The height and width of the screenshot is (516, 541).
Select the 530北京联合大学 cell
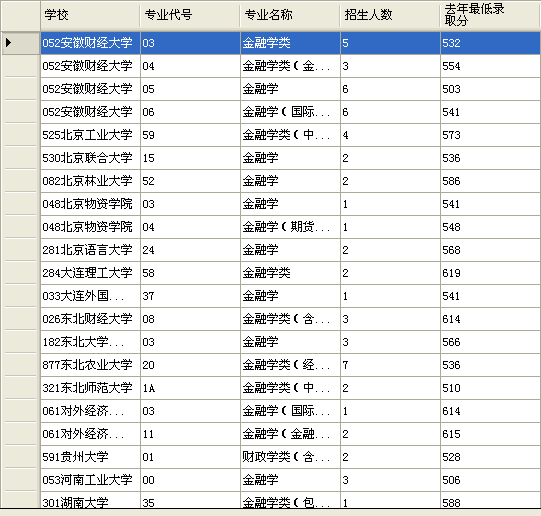(90, 158)
